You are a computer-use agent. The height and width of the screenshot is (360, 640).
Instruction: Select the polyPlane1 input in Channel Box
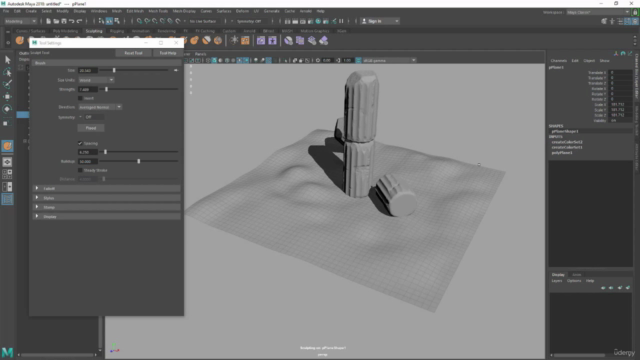click(x=562, y=153)
